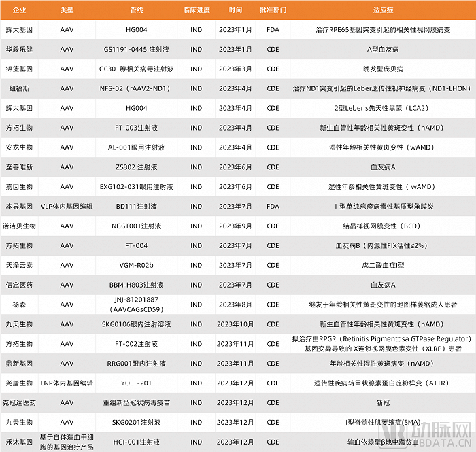Click the 禾沐基因 company cell
The height and width of the screenshot is (452, 476).
[19, 442]
